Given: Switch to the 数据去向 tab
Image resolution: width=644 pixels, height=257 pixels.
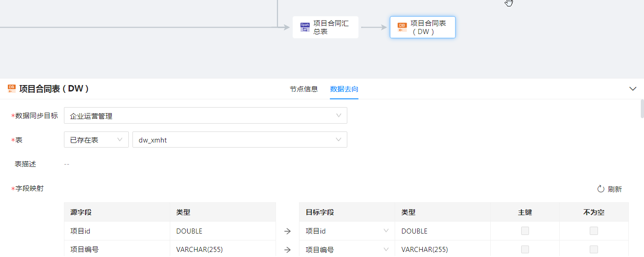Looking at the screenshot, I should point(344,89).
